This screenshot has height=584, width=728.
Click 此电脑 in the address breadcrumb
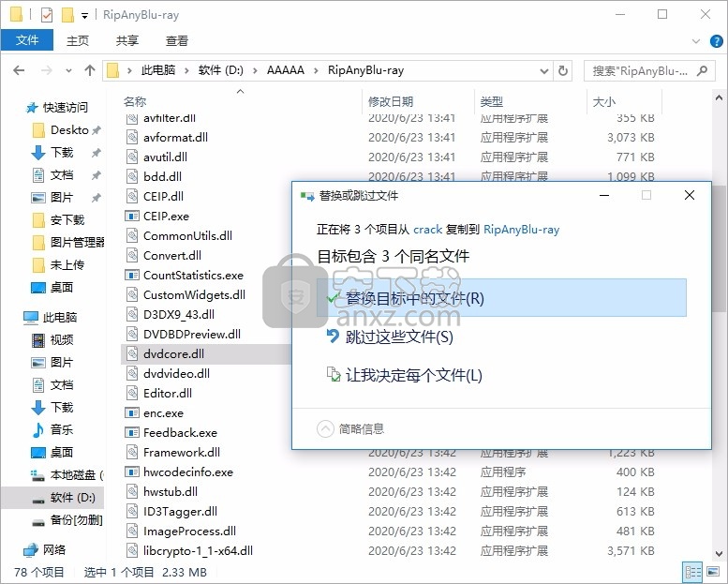click(158, 70)
